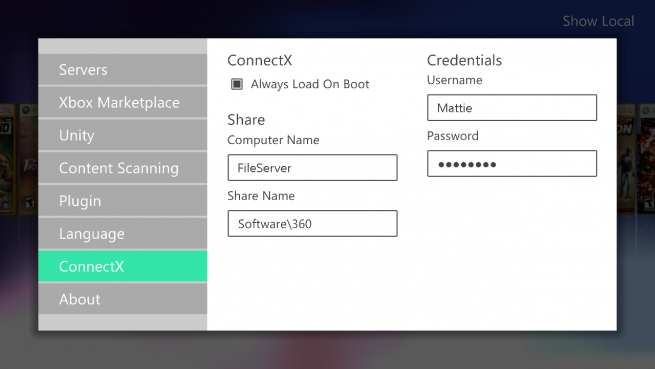Open the Content Scanning section
Image resolution: width=655 pixels, height=369 pixels.
point(122,168)
